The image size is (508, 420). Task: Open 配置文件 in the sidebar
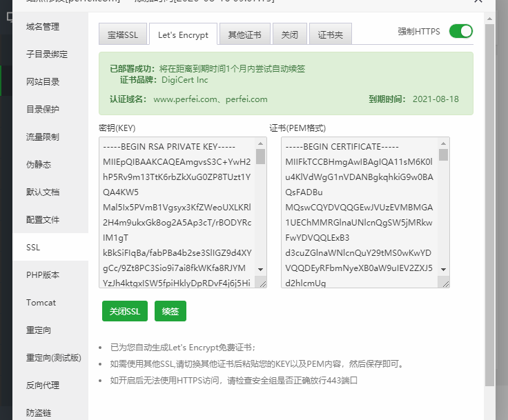50,219
